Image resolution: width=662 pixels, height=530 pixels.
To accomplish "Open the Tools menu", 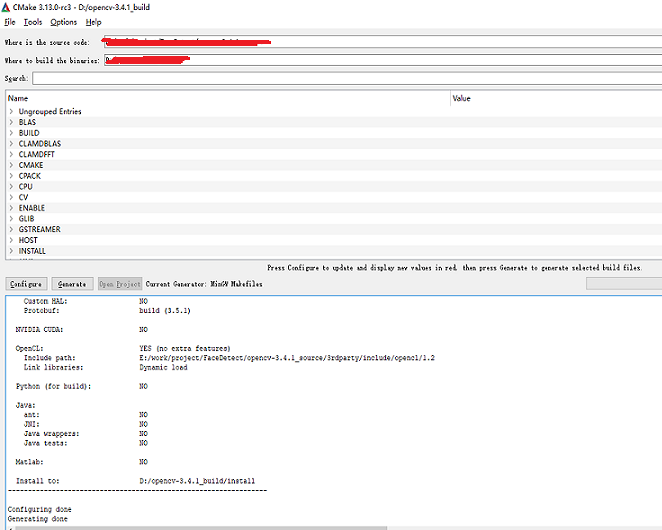I will (33, 22).
